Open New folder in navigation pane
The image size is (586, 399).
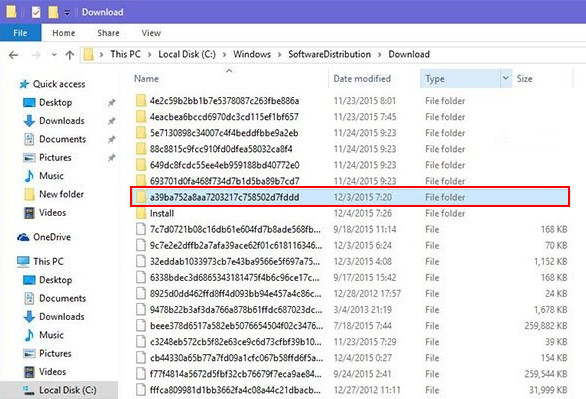pyautogui.click(x=61, y=194)
